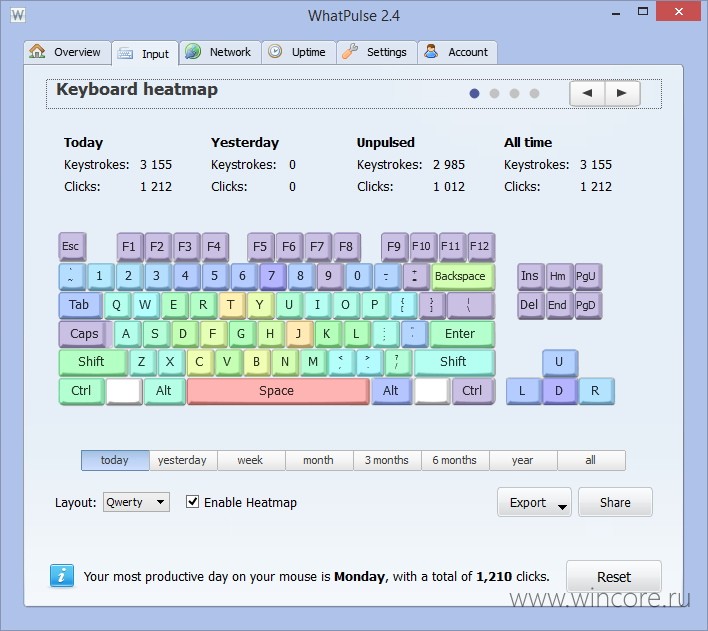This screenshot has height=631, width=708.
Task: Click the Del key on heatmap
Action: (531, 305)
